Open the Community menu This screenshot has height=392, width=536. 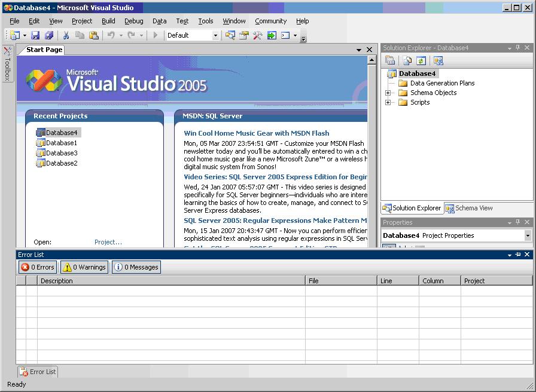pos(271,21)
